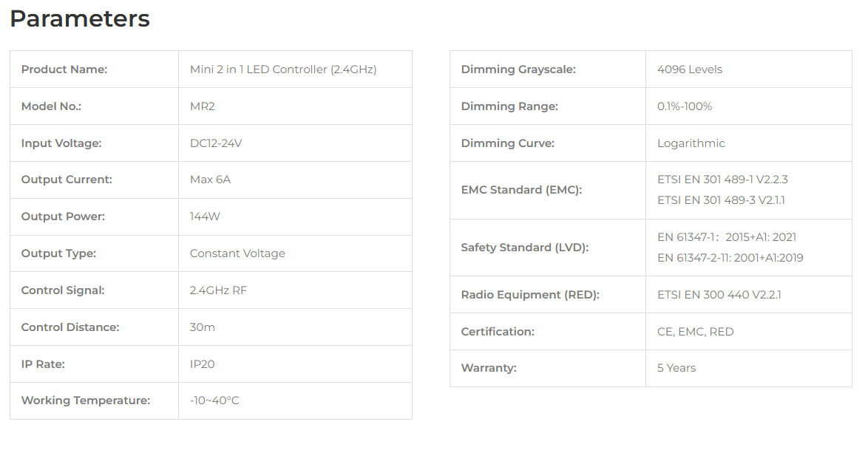Click the Working Temperature value -10~40°C
868x467 pixels.
coord(214,400)
